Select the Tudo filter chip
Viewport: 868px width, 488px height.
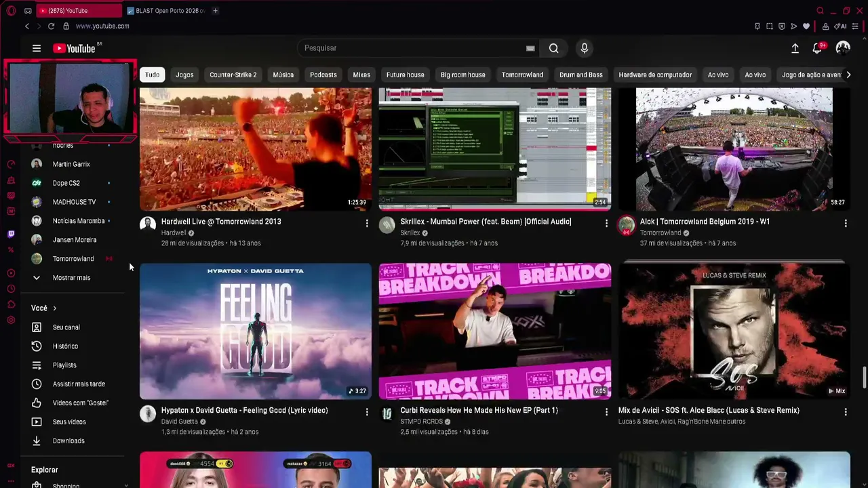point(152,75)
